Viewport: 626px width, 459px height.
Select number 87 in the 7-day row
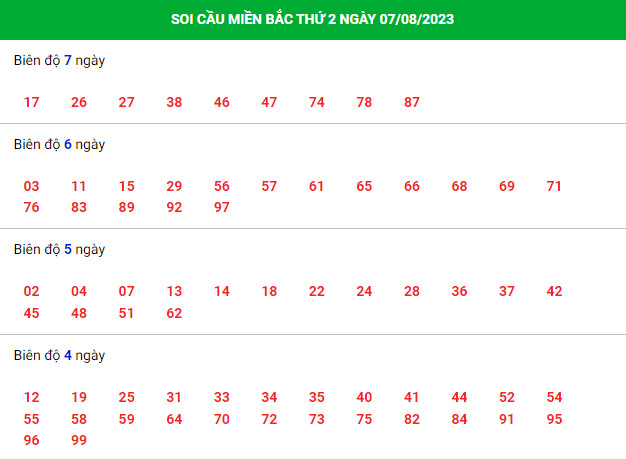point(412,102)
